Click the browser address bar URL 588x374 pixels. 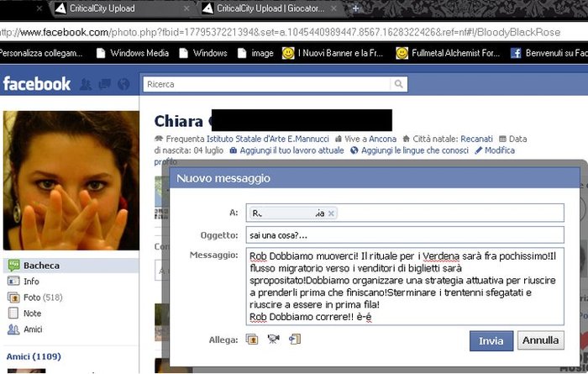click(x=280, y=32)
